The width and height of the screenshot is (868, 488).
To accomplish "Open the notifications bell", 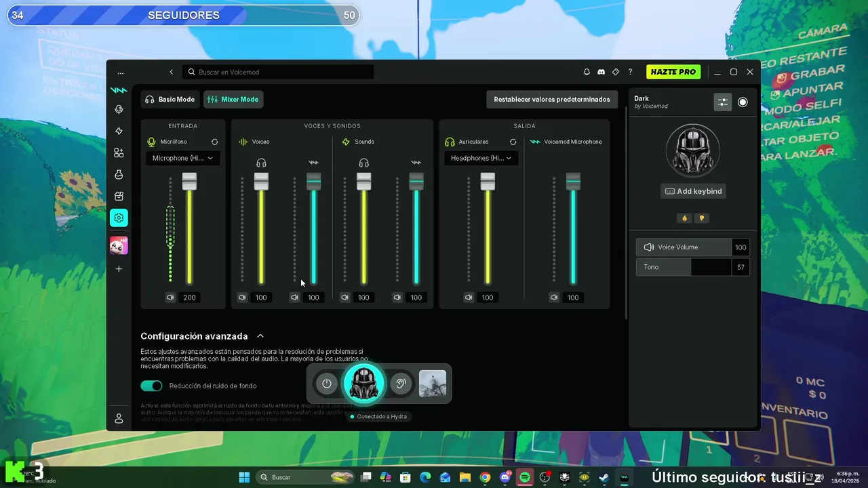I will point(587,72).
